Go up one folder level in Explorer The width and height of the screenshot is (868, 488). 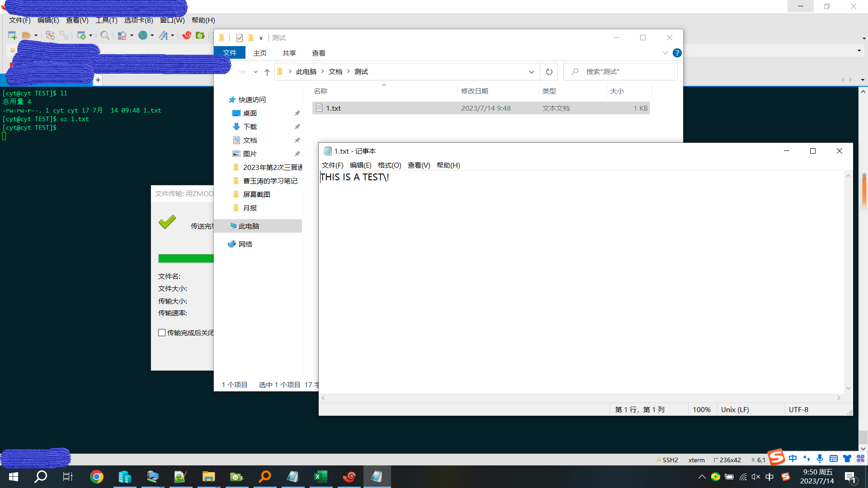[267, 72]
